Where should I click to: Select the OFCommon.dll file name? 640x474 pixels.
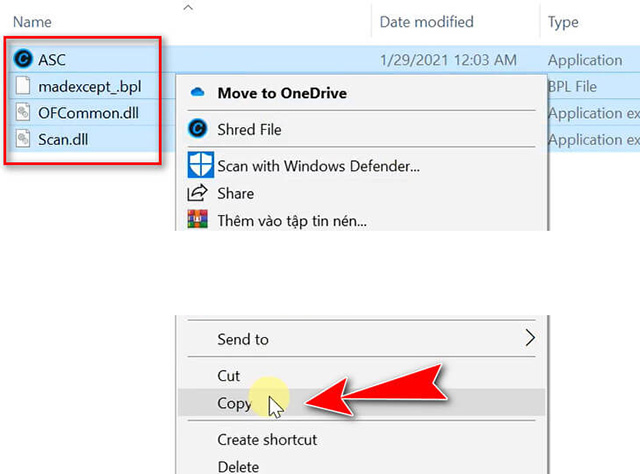click(x=89, y=113)
